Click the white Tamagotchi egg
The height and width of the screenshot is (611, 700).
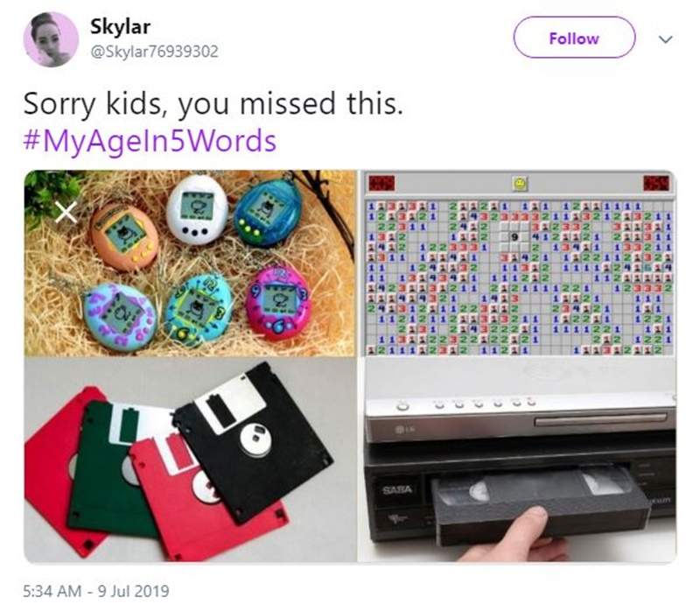[x=197, y=209]
